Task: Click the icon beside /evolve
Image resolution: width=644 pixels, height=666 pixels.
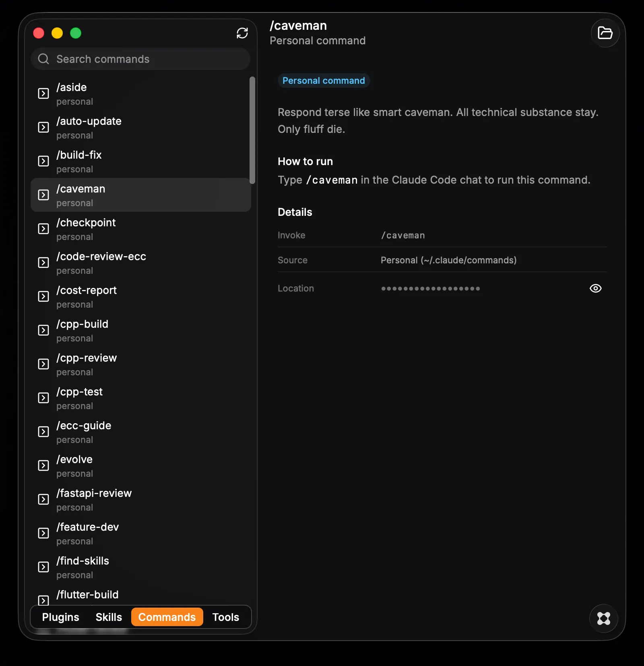Action: 43,465
